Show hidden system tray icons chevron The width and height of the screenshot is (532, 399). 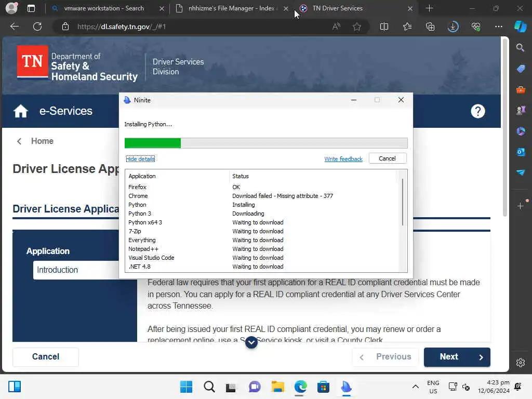pos(415,387)
